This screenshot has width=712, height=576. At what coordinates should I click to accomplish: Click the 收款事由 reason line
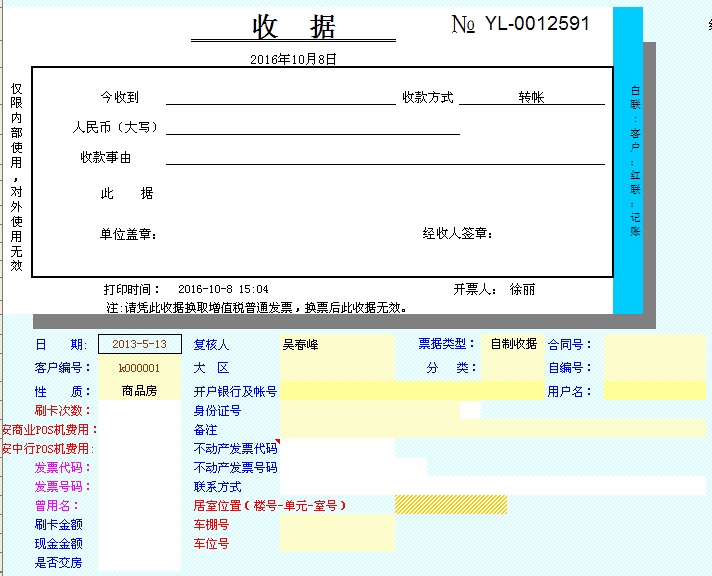click(385, 157)
